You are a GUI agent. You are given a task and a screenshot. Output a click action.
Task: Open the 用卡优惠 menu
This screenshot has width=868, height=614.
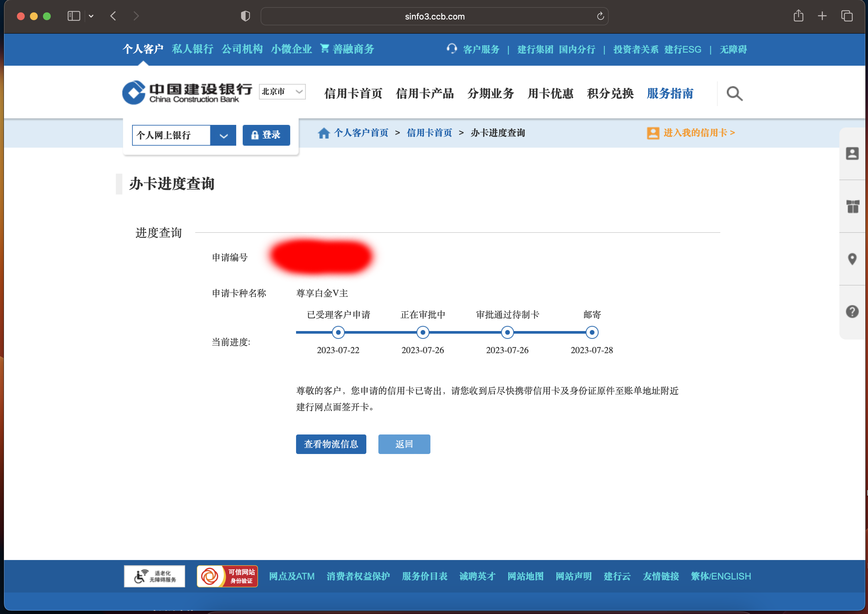coord(550,93)
